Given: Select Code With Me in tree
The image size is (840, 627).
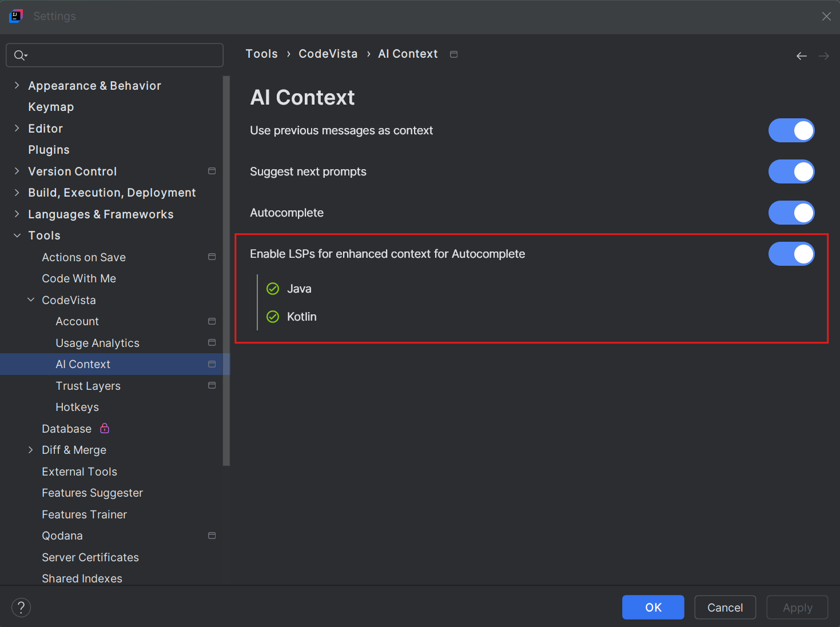Looking at the screenshot, I should click(79, 278).
